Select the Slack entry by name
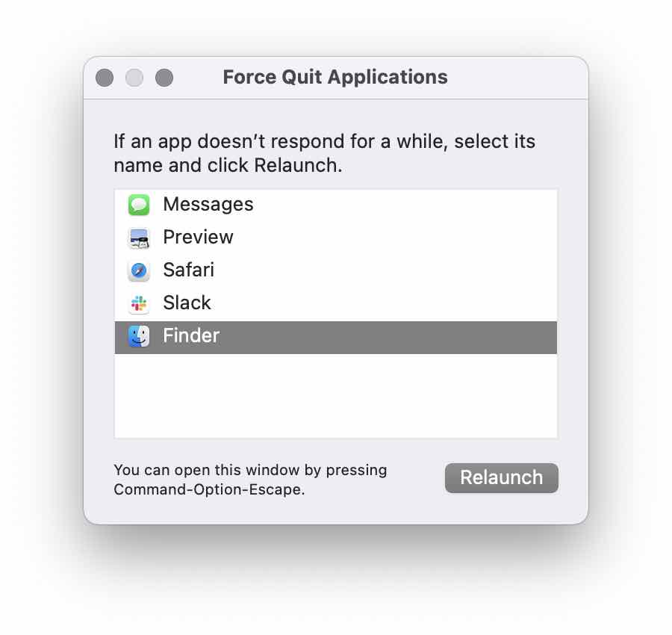 pos(187,303)
